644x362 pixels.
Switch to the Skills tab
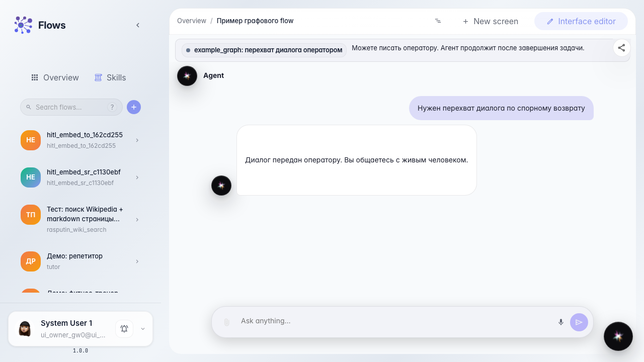pyautogui.click(x=110, y=77)
